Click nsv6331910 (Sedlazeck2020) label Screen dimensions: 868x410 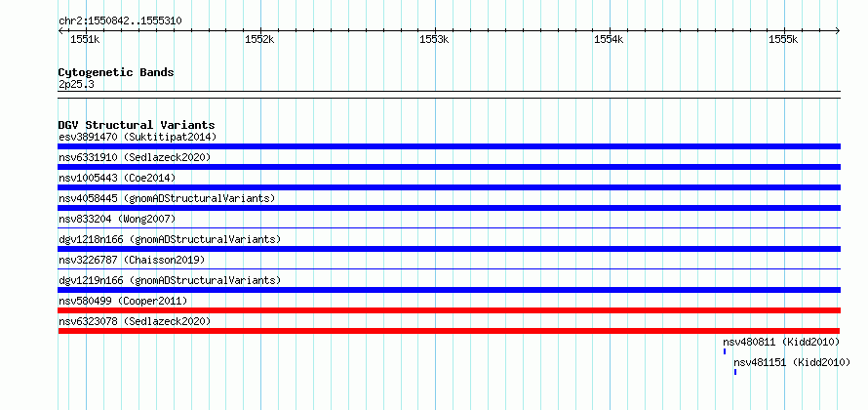[135, 157]
